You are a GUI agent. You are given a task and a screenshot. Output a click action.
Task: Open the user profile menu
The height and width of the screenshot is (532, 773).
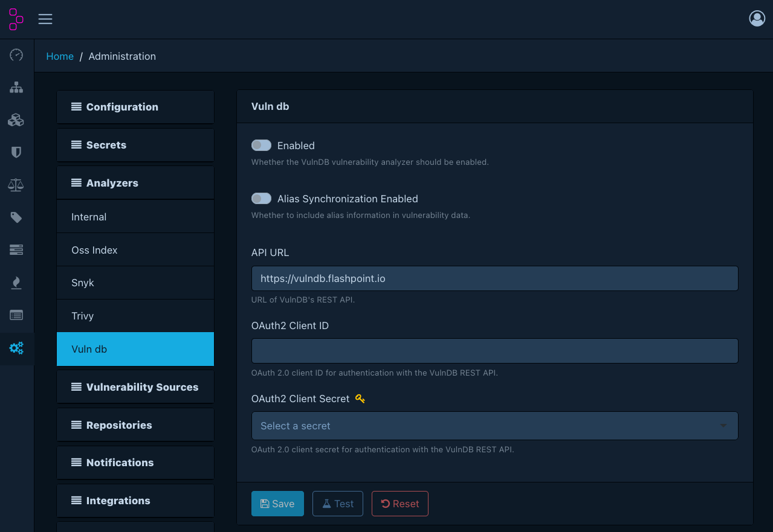(757, 19)
